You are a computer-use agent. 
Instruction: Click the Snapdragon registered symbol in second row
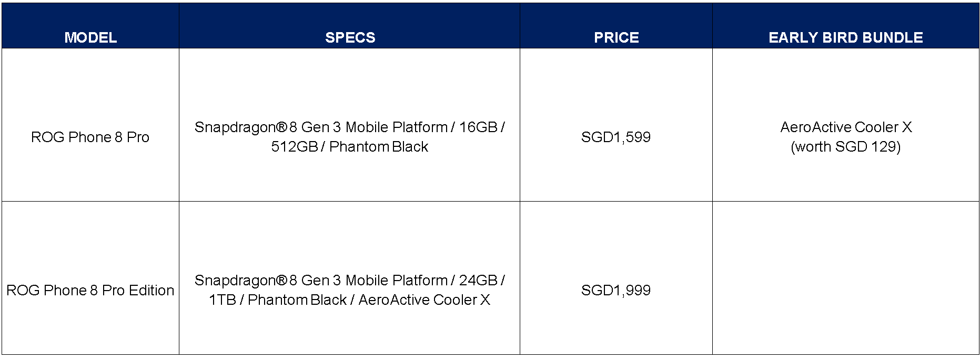point(281,280)
